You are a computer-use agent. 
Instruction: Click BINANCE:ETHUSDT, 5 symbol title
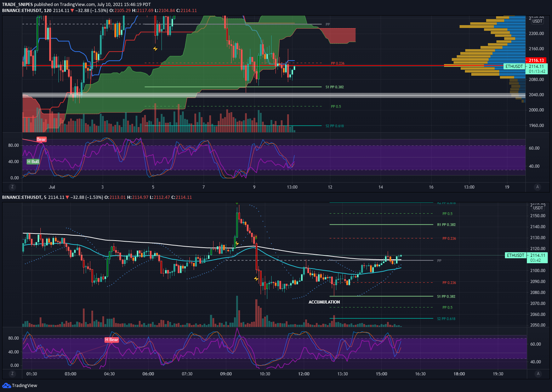(24, 197)
